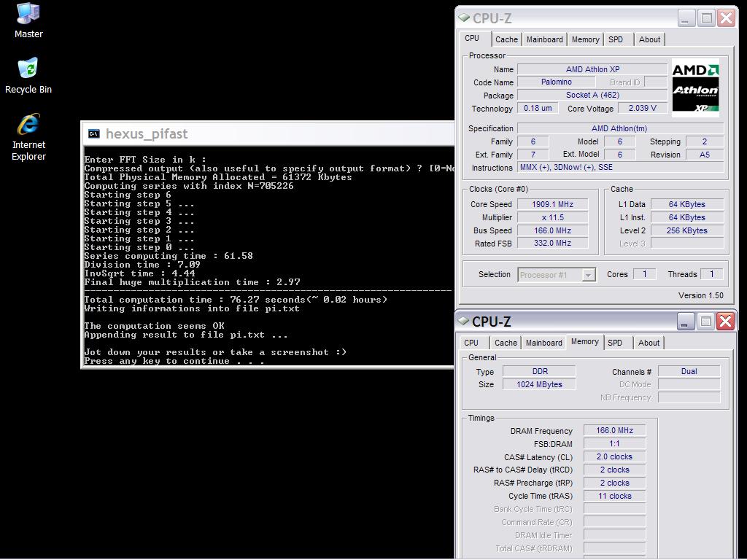Select the Recycle Bin desktop icon
Image resolution: width=747 pixels, height=560 pixels.
coord(28,76)
